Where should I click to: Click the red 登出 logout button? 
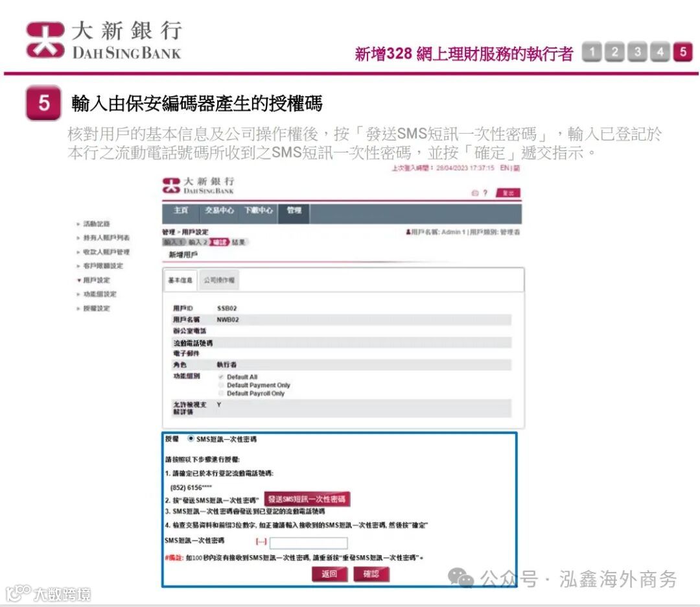(x=508, y=193)
